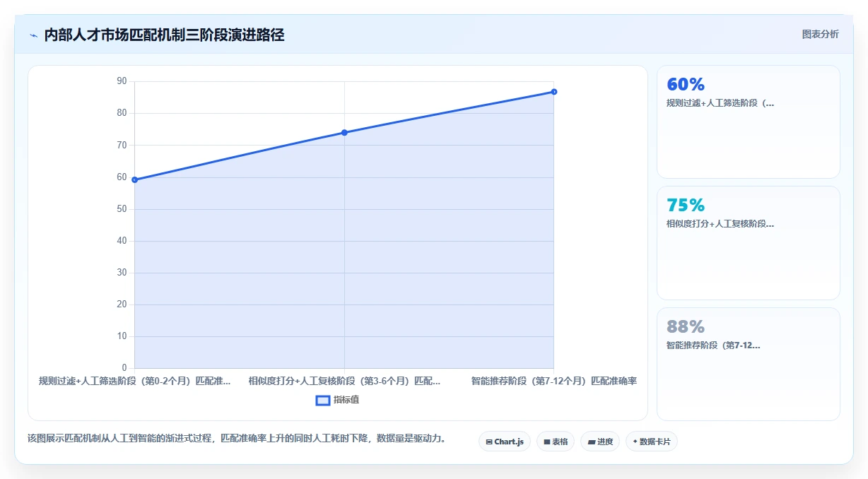This screenshot has height=479, width=868.
Task: Select the last data point near 87
Action: [553, 92]
